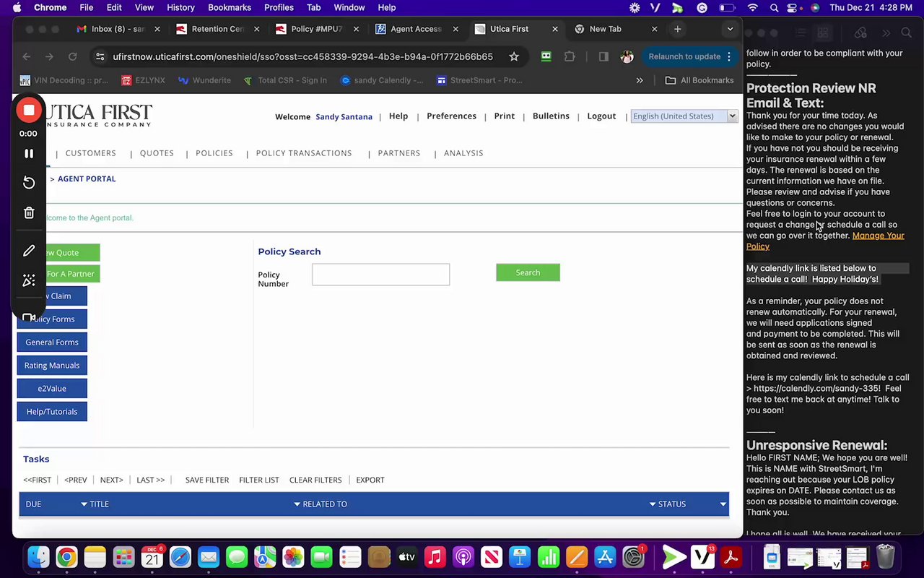This screenshot has width=924, height=578.
Task: Open the filter arrow at the table's far right
Action: point(723,504)
